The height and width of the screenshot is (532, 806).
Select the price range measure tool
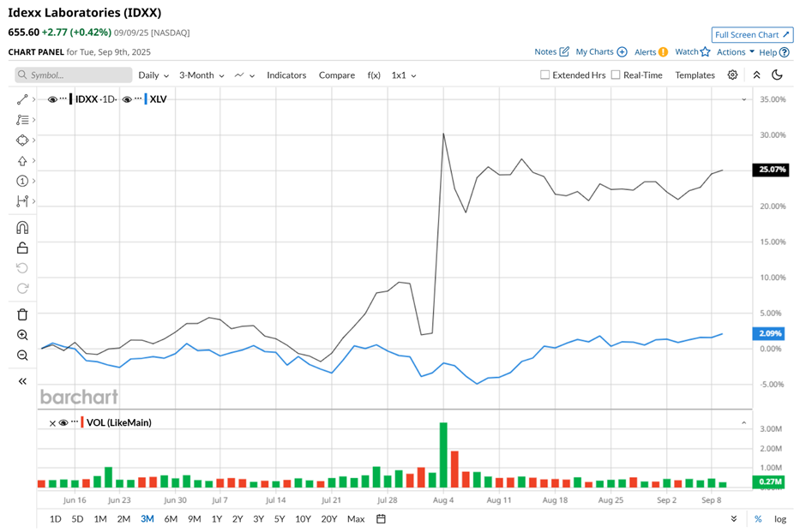pyautogui.click(x=22, y=201)
